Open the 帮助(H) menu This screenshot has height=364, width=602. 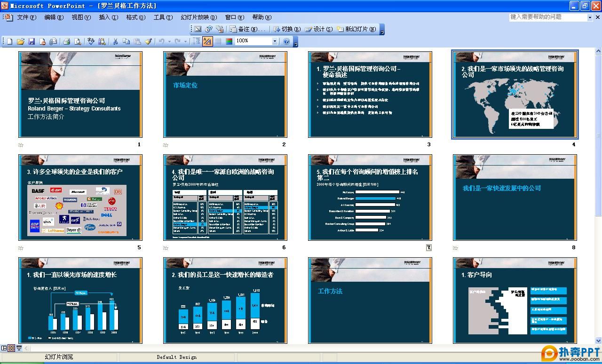(261, 17)
